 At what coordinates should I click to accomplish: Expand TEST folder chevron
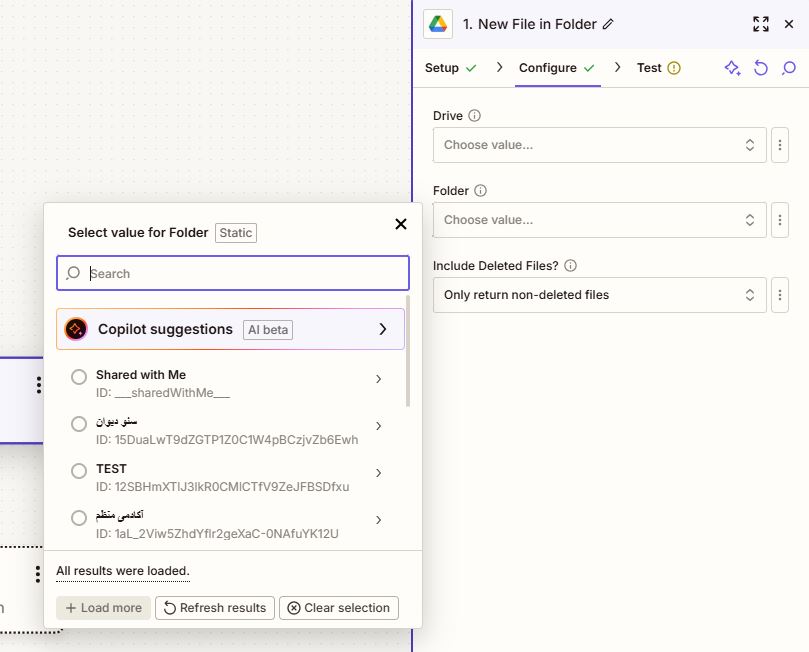coord(378,473)
